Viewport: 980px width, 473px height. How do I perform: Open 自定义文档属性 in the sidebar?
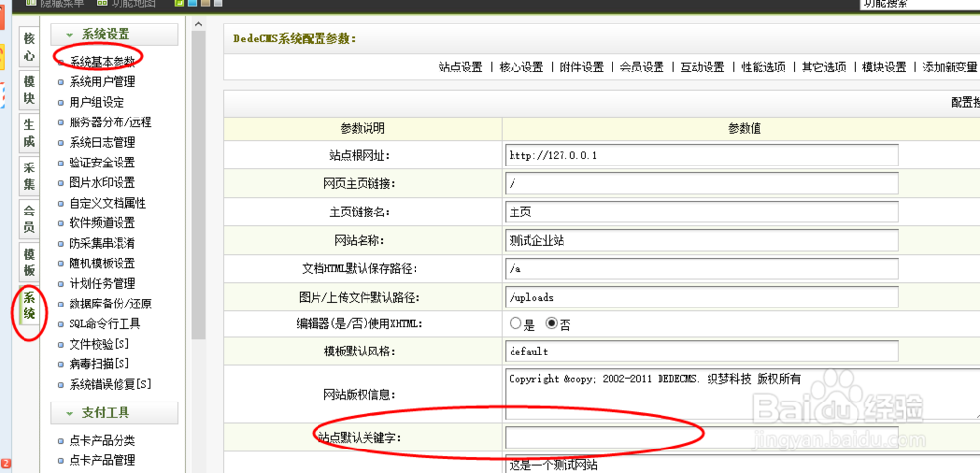click(108, 203)
